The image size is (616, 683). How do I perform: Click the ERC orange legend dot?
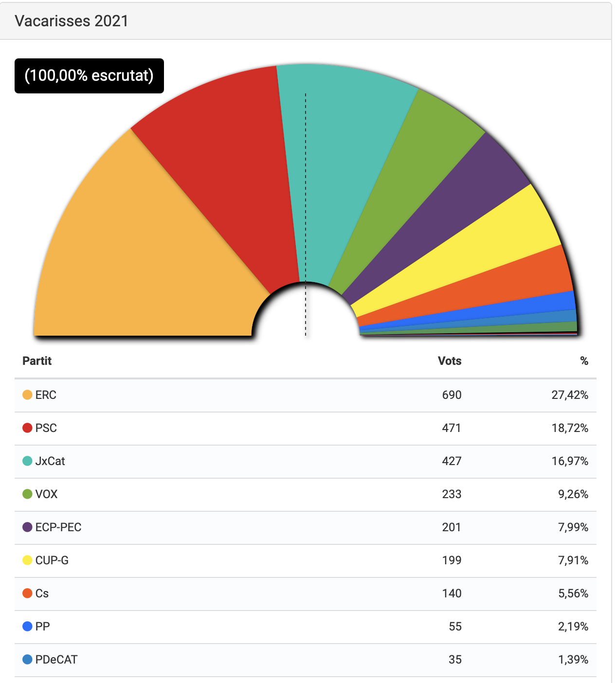(x=27, y=395)
